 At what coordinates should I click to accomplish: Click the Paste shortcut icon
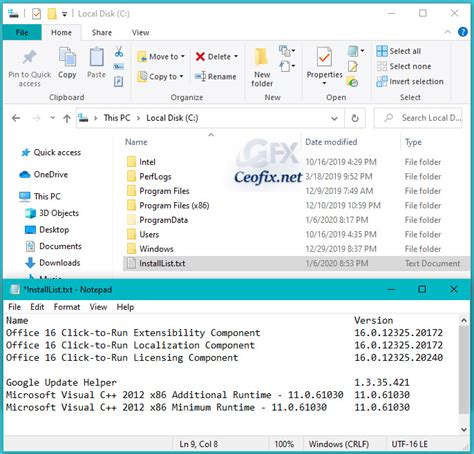(119, 81)
